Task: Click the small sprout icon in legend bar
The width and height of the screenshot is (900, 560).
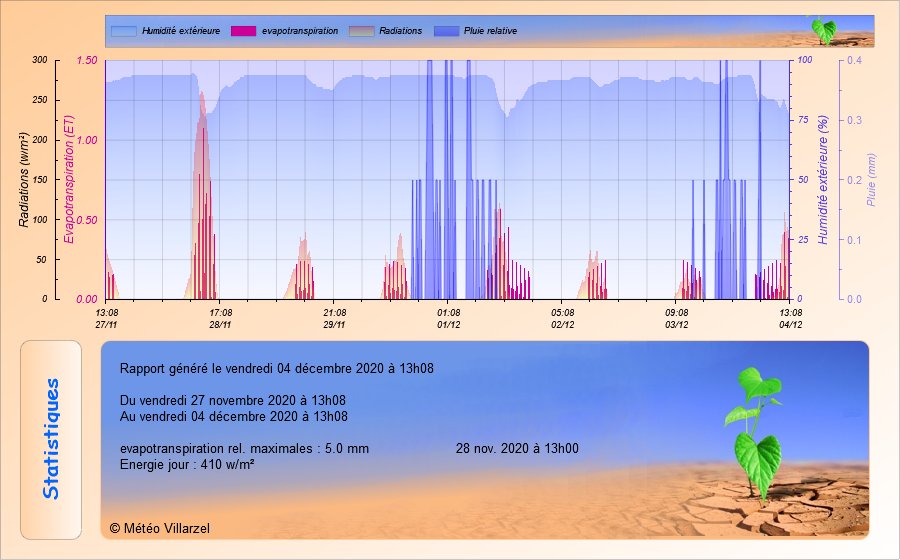Action: 824,30
